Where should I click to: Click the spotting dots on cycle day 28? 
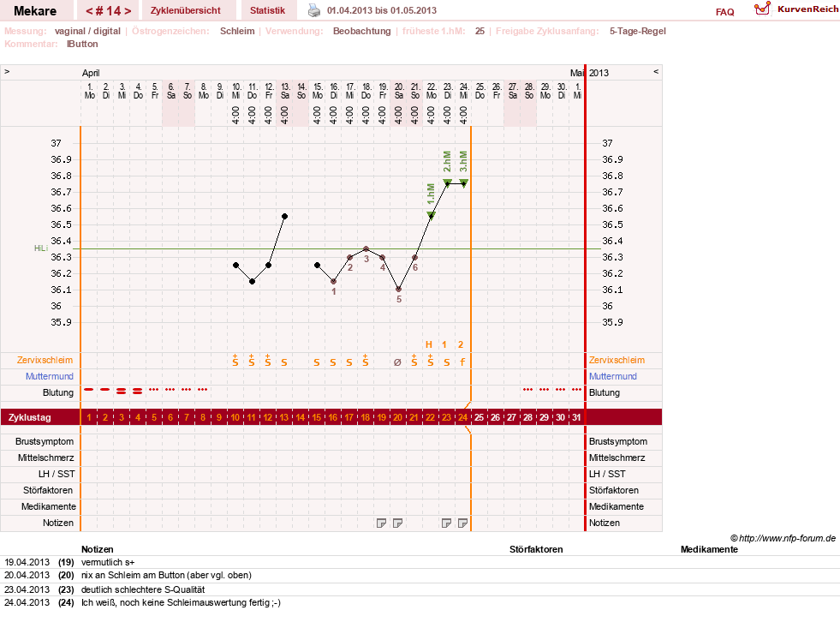coord(527,390)
